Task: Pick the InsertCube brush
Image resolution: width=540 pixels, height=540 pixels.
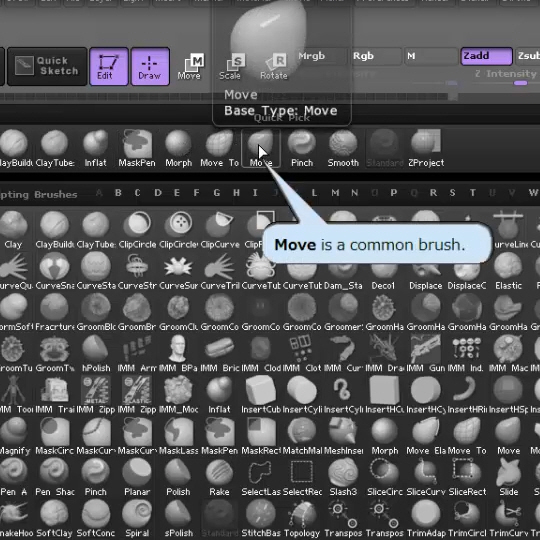Action: coord(261,395)
